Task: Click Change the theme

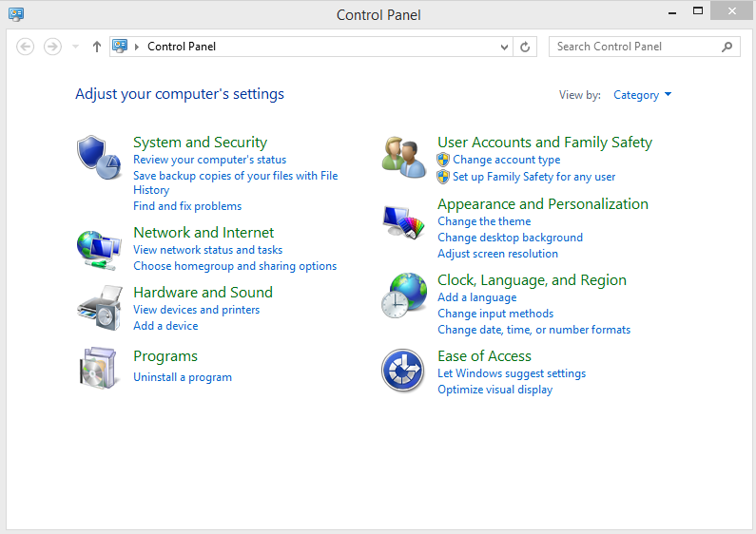Action: [x=484, y=221]
